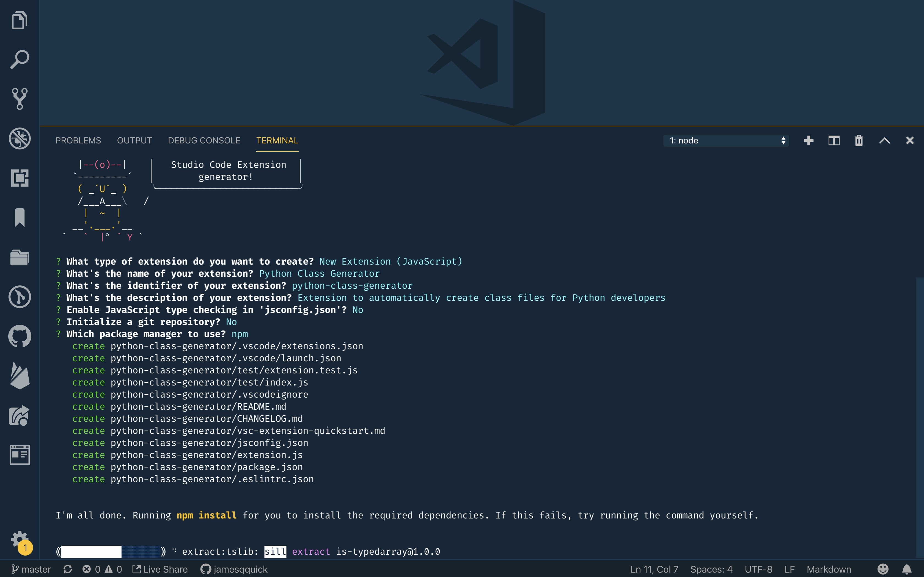Open the Debug view icon

tap(20, 138)
